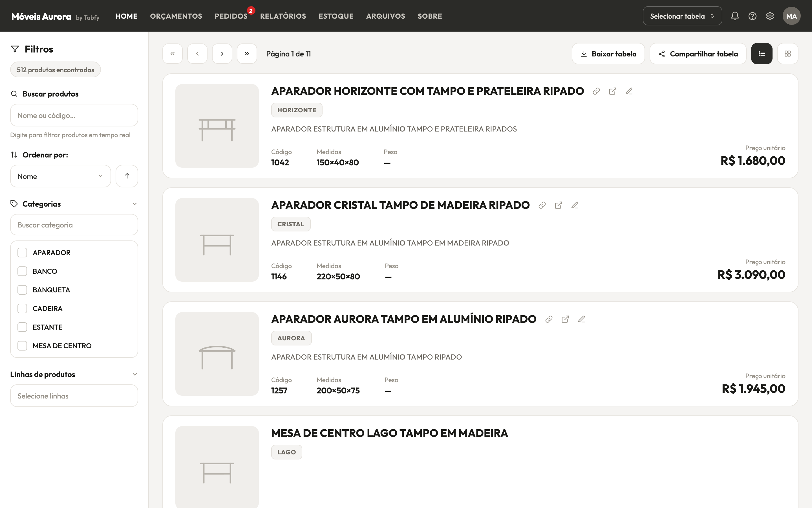Open the help question-mark icon

(x=752, y=16)
